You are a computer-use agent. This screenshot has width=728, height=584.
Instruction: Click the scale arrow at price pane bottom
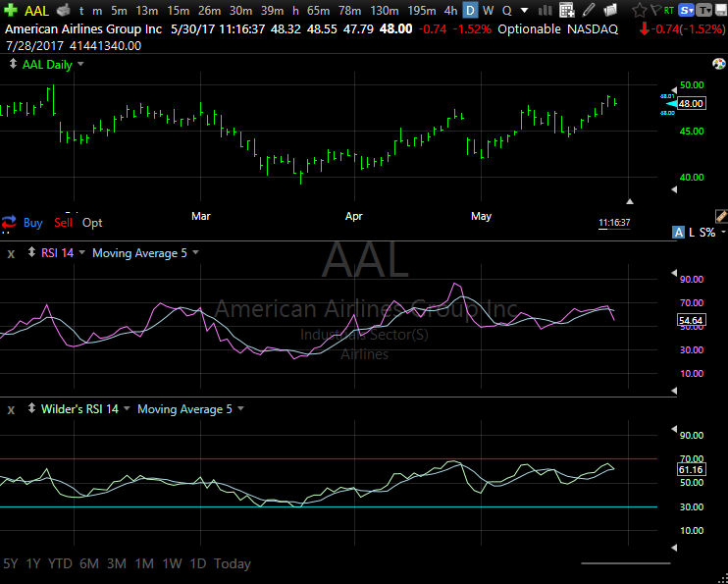click(x=674, y=189)
